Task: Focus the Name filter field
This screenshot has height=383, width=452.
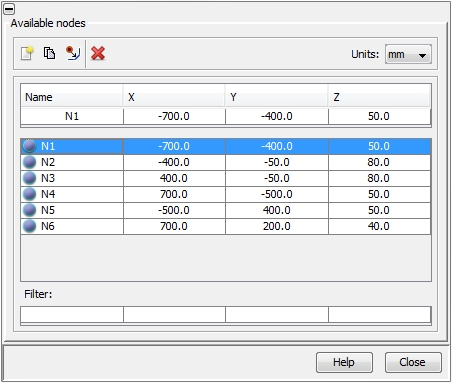Action: (72, 315)
